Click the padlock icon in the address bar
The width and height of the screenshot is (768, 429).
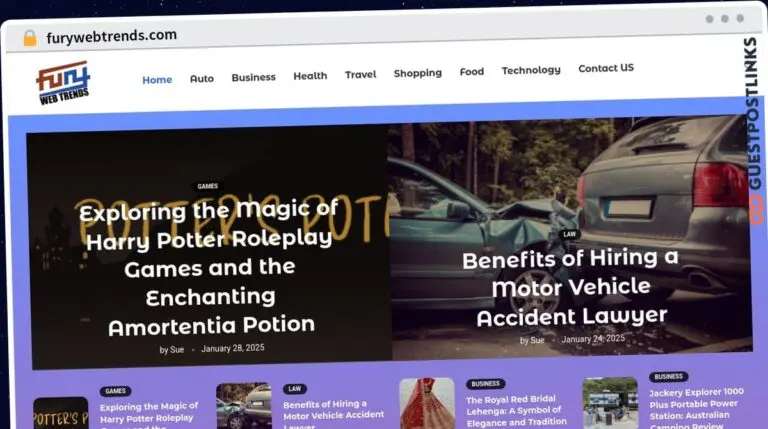[x=30, y=38]
